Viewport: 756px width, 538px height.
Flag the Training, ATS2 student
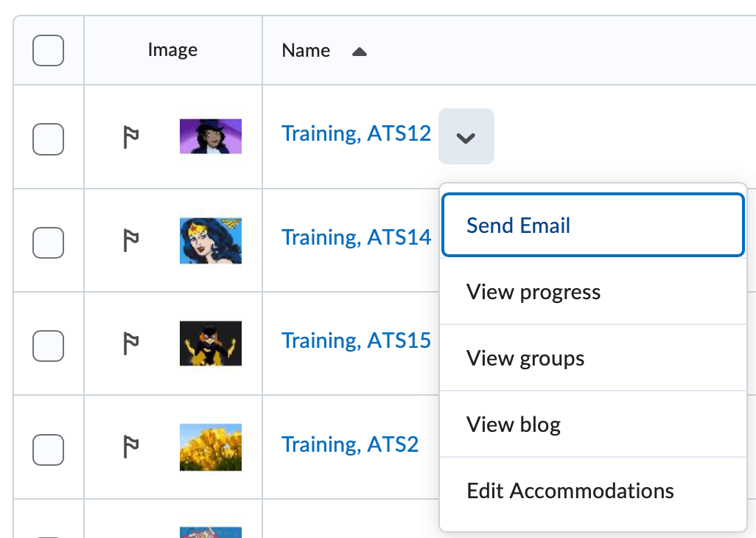[133, 447]
